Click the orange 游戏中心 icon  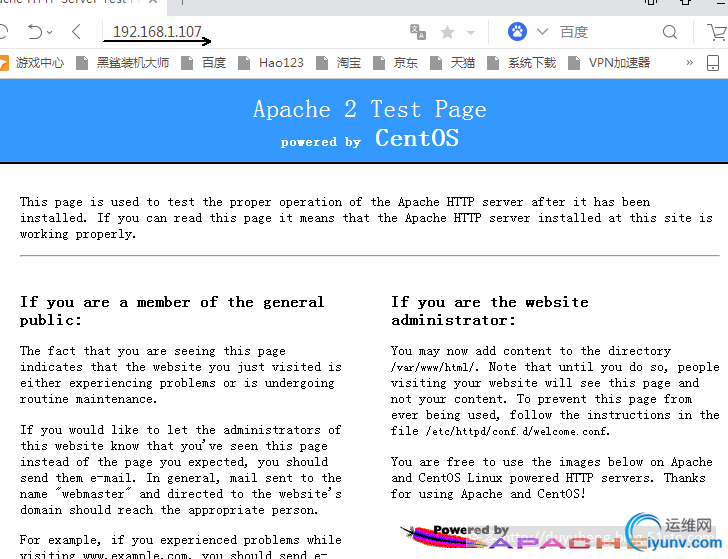pyautogui.click(x=4, y=63)
